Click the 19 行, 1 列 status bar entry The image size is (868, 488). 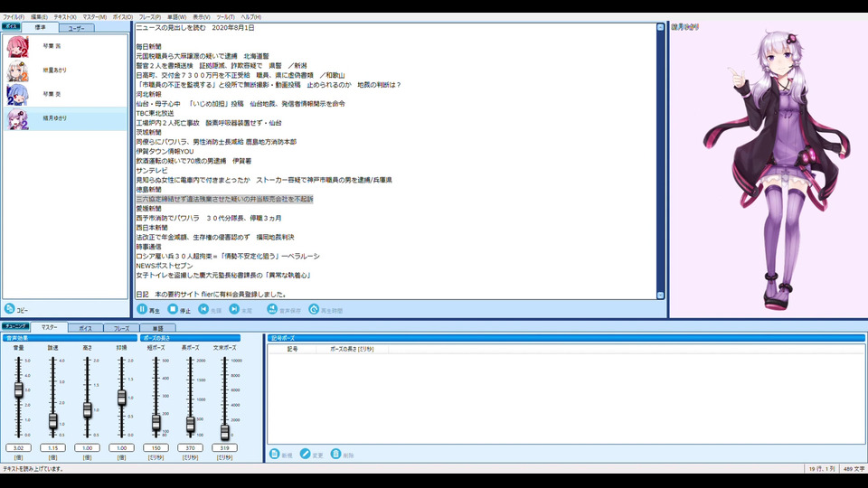822,469
